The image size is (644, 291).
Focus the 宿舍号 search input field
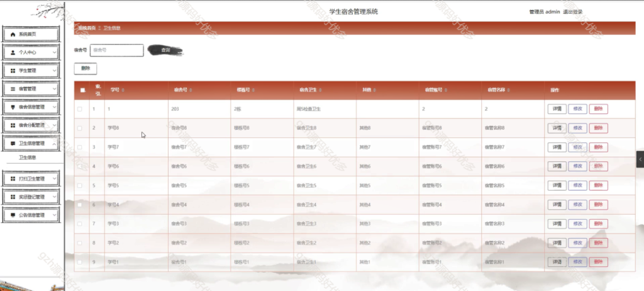116,50
